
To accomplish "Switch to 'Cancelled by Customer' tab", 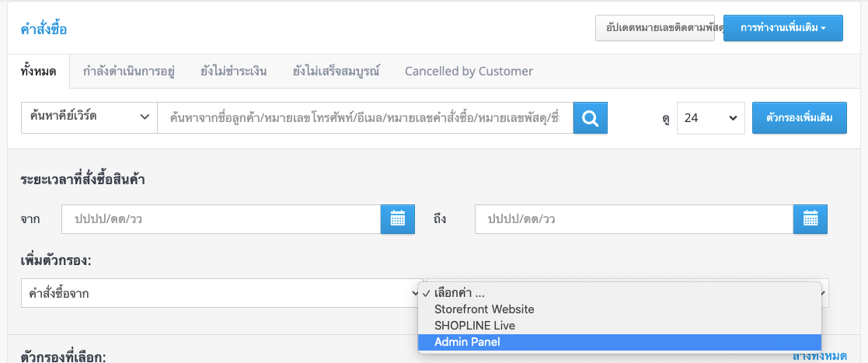I will point(469,72).
